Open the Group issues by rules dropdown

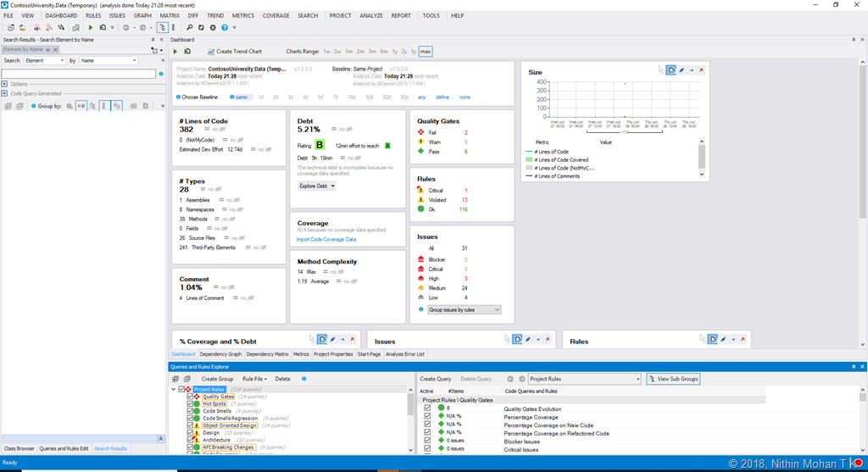(464, 310)
